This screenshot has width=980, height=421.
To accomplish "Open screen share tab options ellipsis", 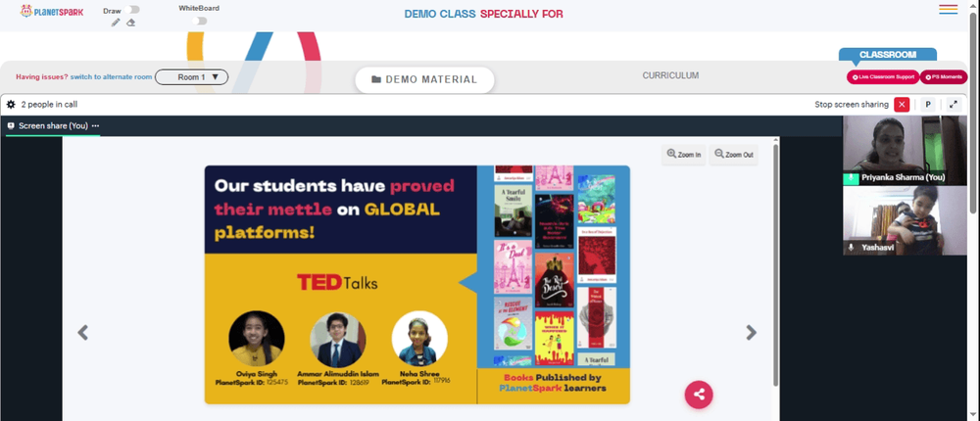I will 96,125.
